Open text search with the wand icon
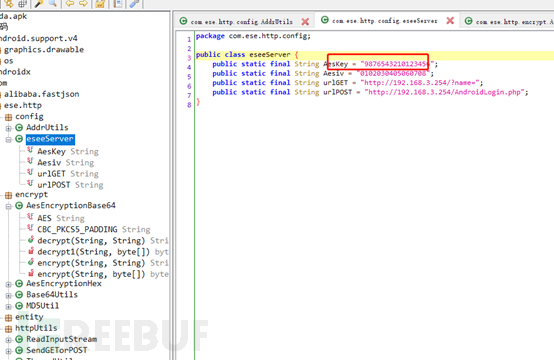Viewport: 554px width, 360px height. pos(39,3)
